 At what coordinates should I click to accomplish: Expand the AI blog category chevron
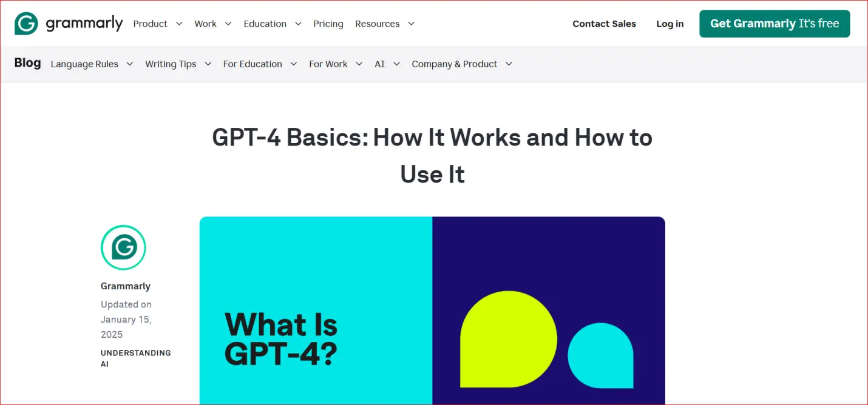[396, 64]
